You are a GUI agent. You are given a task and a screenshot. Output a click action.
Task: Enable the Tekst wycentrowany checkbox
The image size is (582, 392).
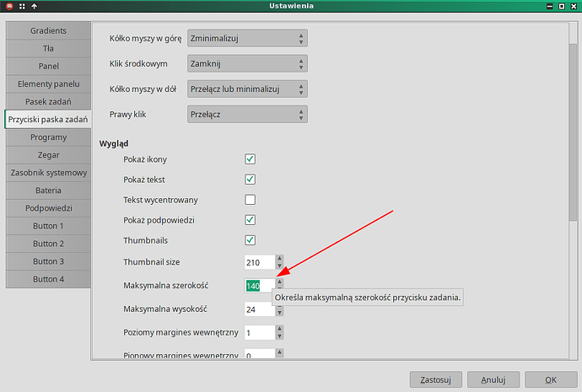tap(250, 200)
